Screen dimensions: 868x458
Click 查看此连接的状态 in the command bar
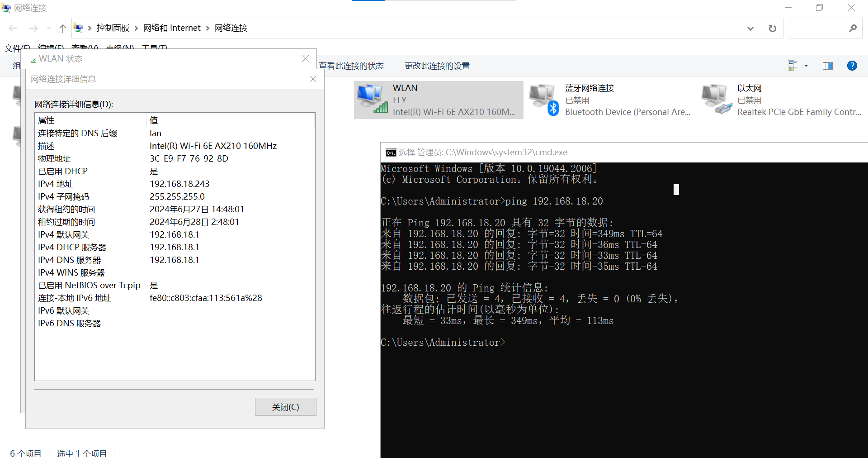click(351, 66)
